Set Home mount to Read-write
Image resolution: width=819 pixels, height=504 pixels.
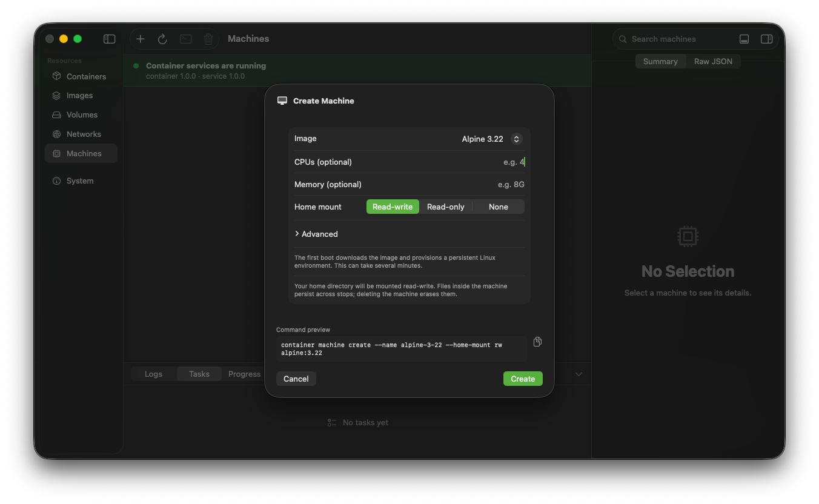coord(393,207)
